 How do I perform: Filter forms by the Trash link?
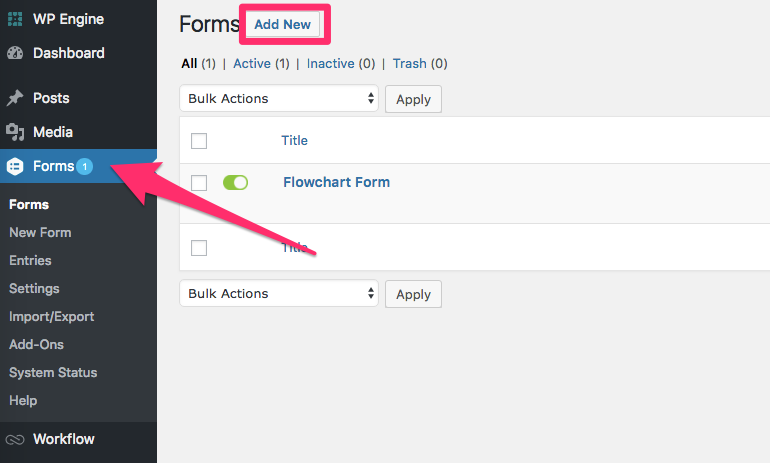[x=409, y=63]
